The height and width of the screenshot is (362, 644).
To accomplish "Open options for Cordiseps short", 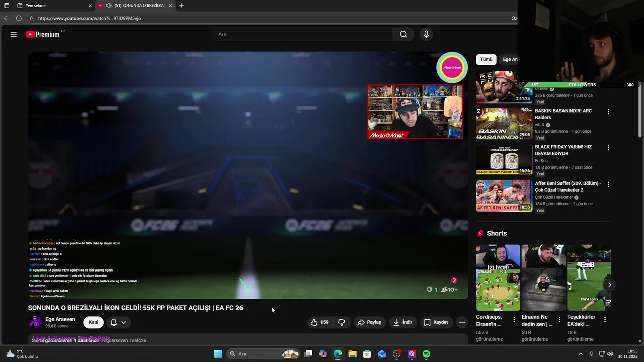I will pyautogui.click(x=514, y=319).
